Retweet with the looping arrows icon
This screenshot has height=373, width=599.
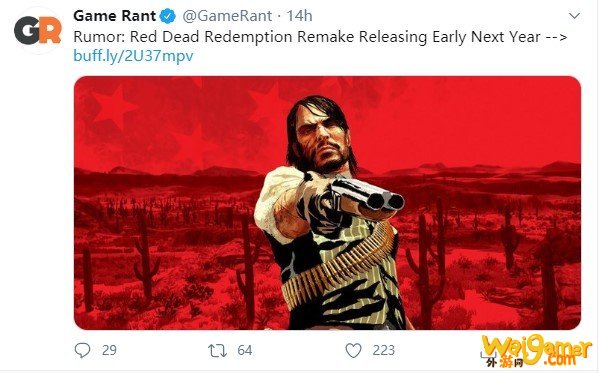point(217,350)
